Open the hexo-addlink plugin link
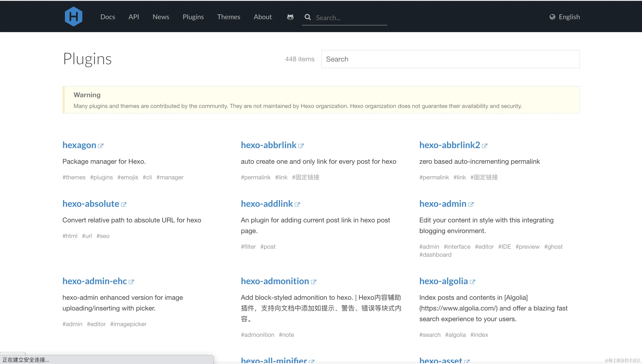The width and height of the screenshot is (642, 364). tap(267, 204)
